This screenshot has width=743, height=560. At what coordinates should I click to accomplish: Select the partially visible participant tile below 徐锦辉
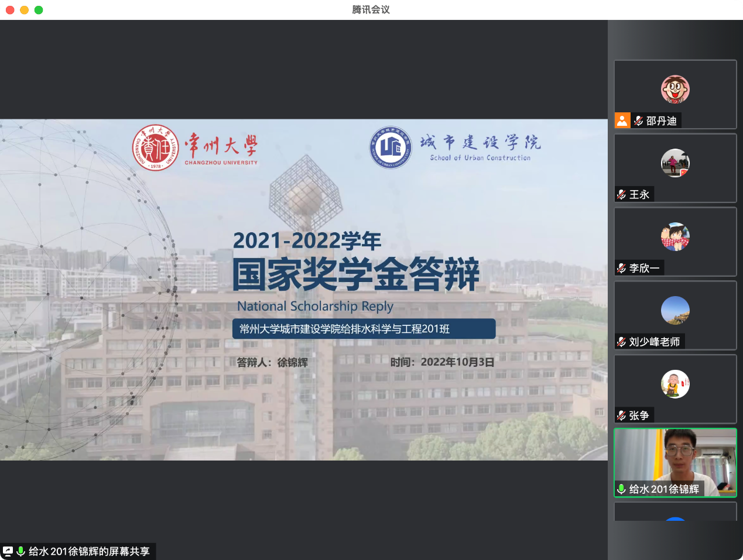[675, 512]
